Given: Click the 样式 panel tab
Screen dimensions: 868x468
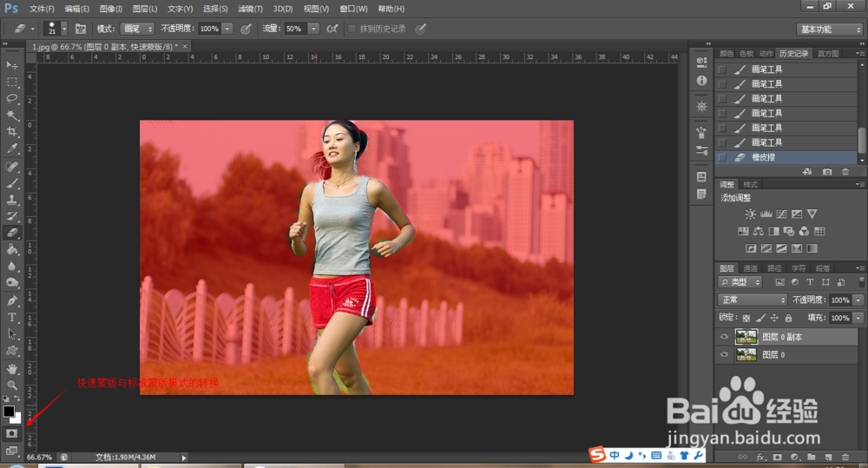Looking at the screenshot, I should tap(750, 184).
